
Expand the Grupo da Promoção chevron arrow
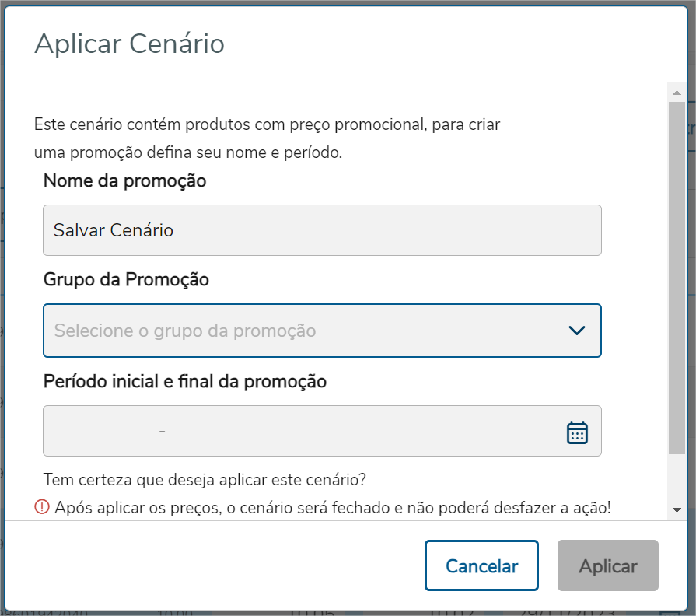click(x=576, y=331)
